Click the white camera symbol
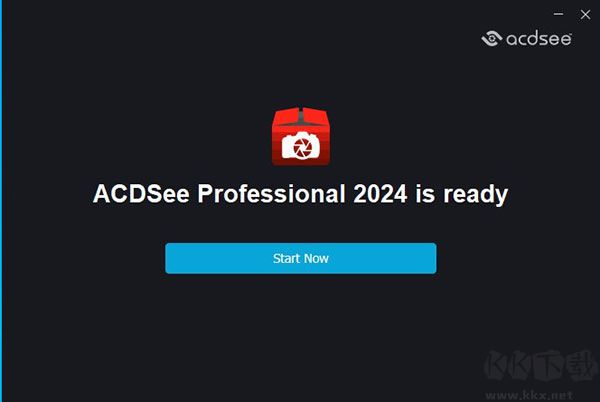600x402 pixels. pos(301,146)
